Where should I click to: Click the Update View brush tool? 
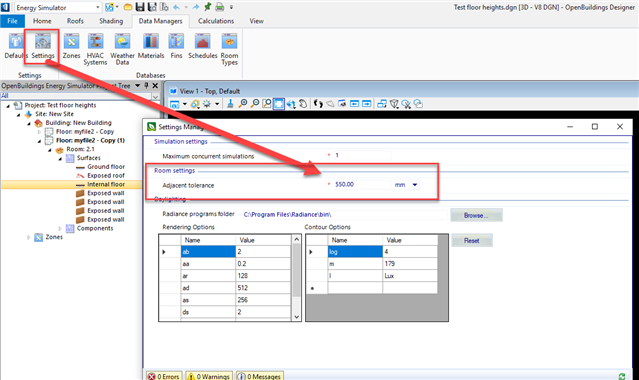tap(230, 104)
